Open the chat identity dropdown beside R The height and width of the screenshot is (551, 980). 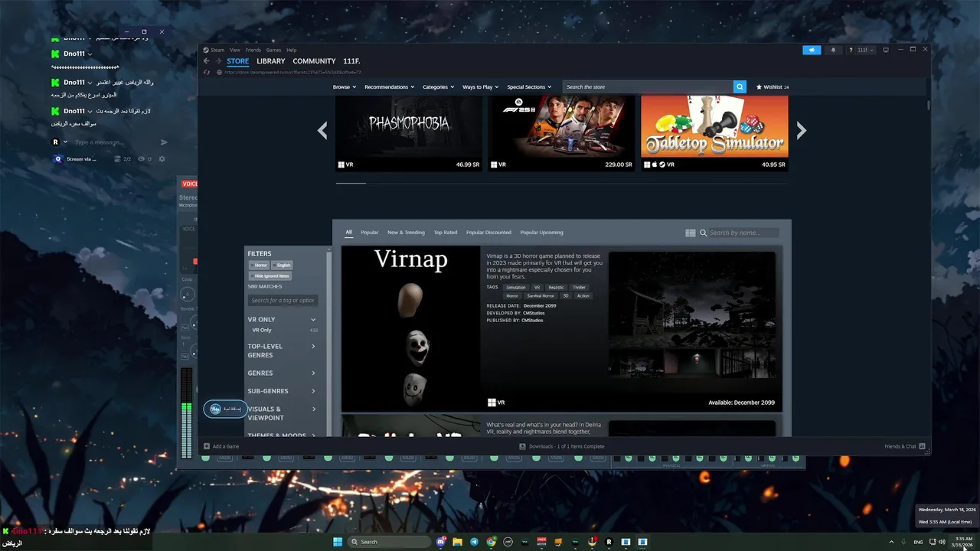point(65,142)
